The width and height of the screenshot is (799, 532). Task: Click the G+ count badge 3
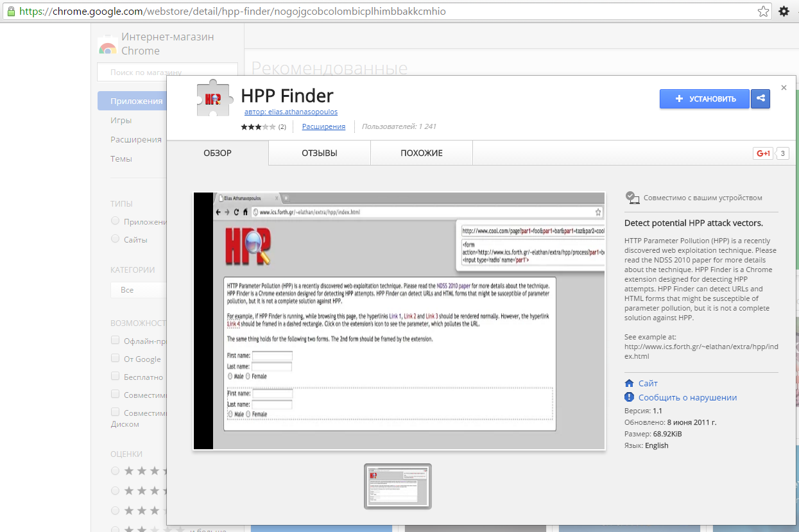pos(782,153)
